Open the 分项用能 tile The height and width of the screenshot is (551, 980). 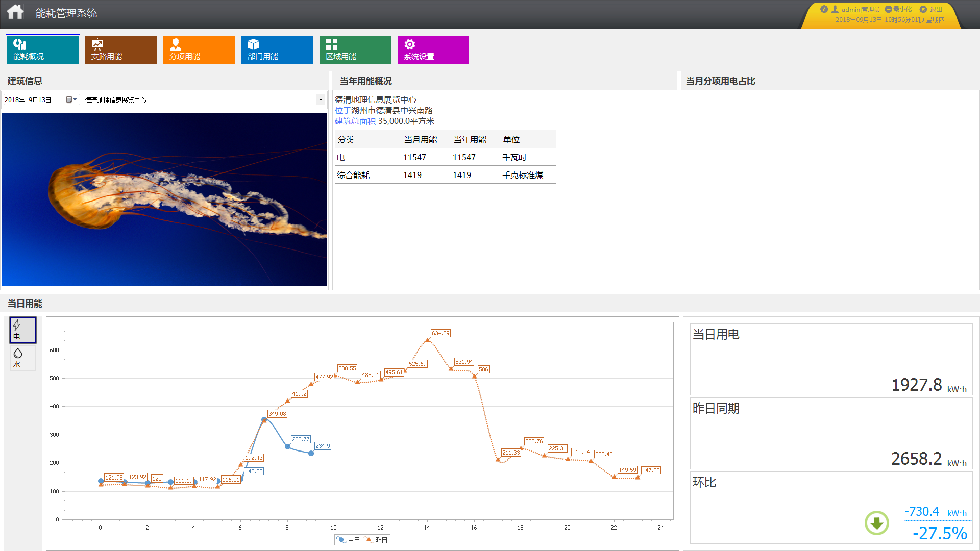pyautogui.click(x=199, y=49)
